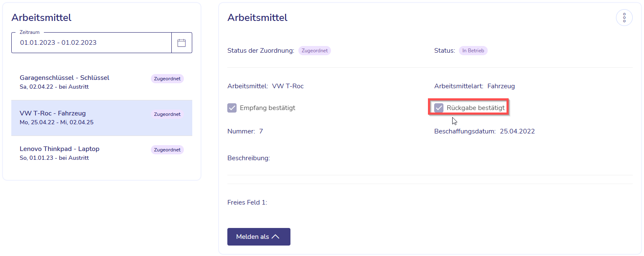
Task: Click Zugeordnet badge on Garagenschlüssel row
Action: click(167, 79)
